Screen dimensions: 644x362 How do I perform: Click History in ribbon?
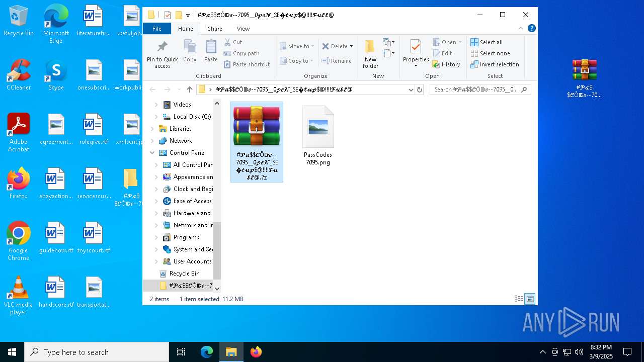[446, 64]
